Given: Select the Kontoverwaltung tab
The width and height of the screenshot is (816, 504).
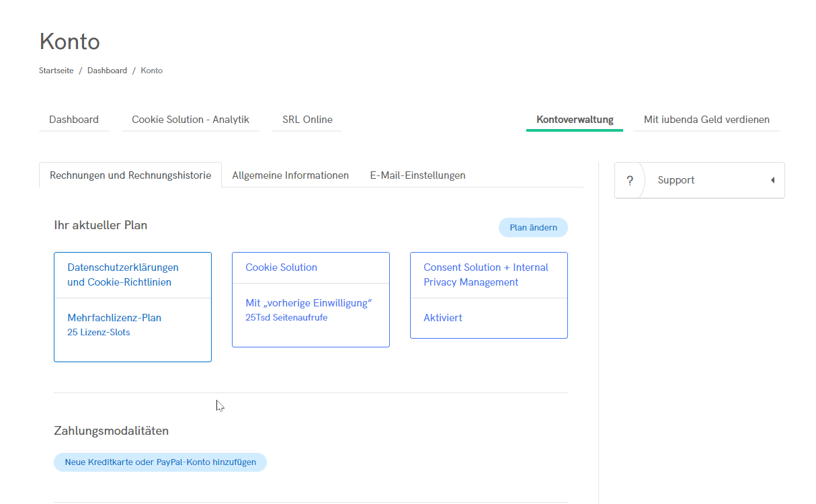Looking at the screenshot, I should (x=575, y=120).
